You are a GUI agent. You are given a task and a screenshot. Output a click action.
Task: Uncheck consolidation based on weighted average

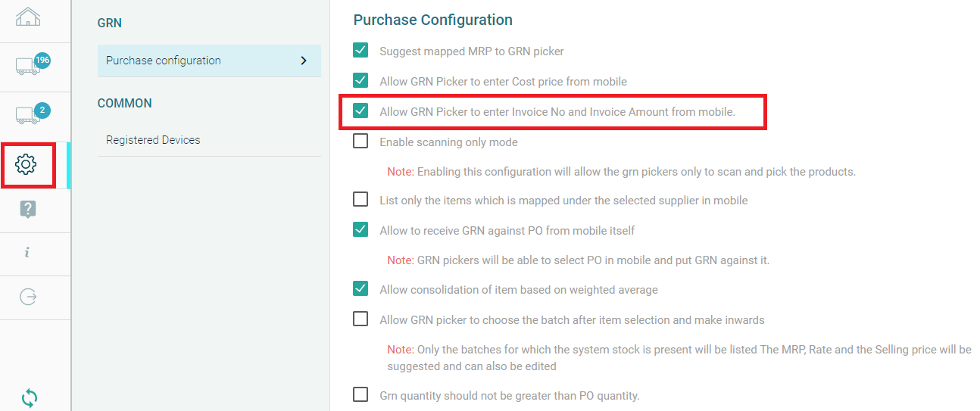pyautogui.click(x=360, y=289)
